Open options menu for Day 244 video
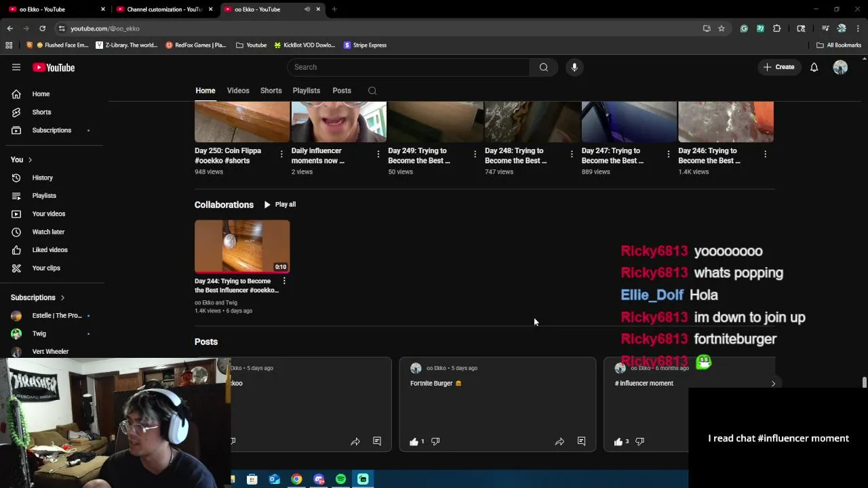Image resolution: width=868 pixels, height=488 pixels. pos(284,281)
